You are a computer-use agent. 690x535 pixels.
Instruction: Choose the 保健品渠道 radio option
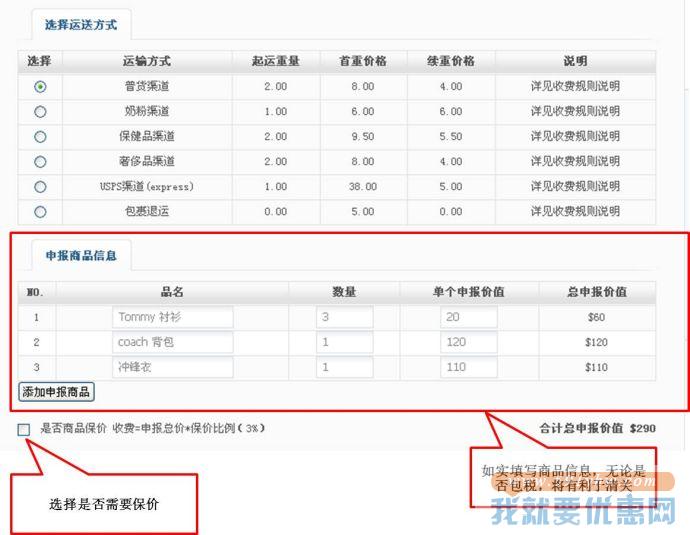40,137
